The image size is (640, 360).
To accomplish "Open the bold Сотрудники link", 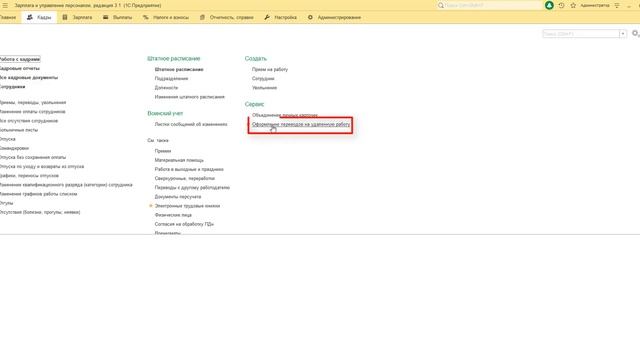I will (12, 87).
